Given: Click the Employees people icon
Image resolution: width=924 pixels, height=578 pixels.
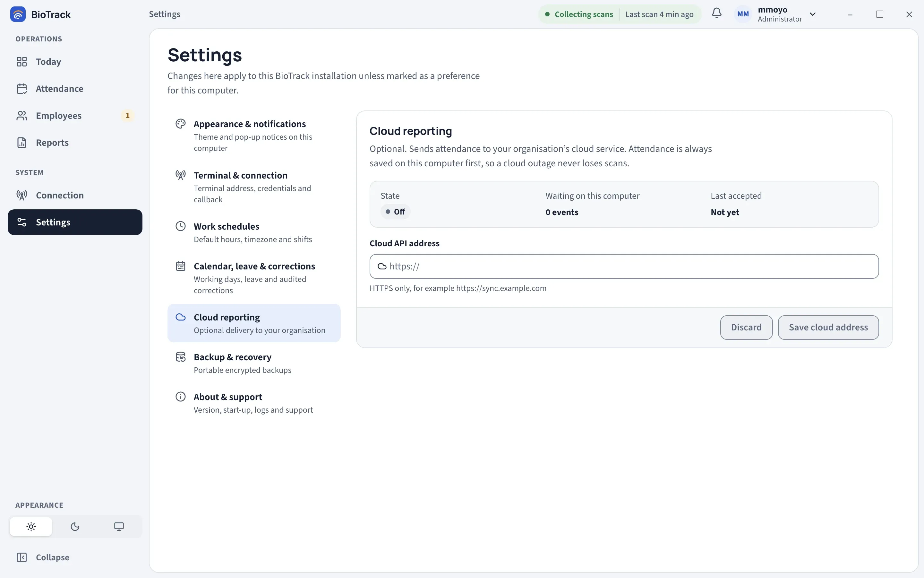Looking at the screenshot, I should click(22, 116).
